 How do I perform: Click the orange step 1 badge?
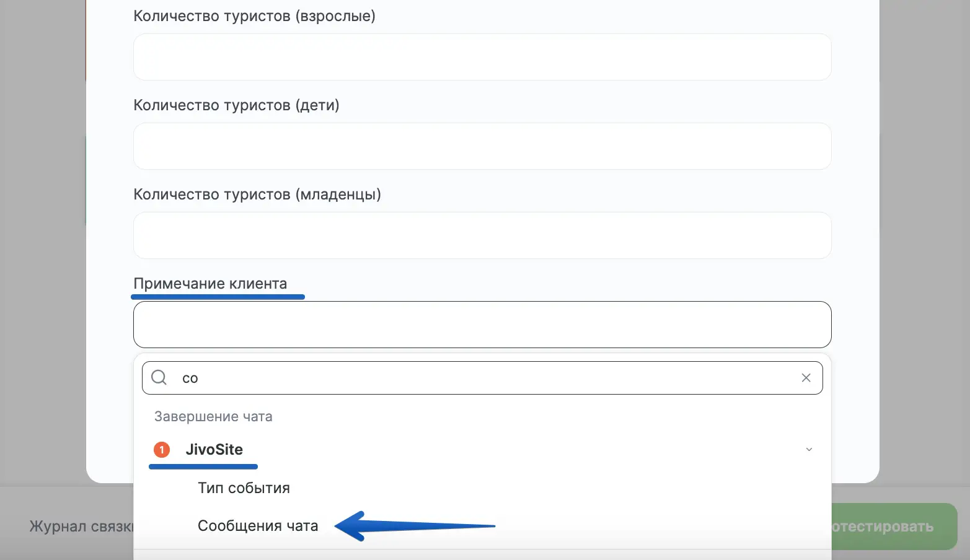162,450
